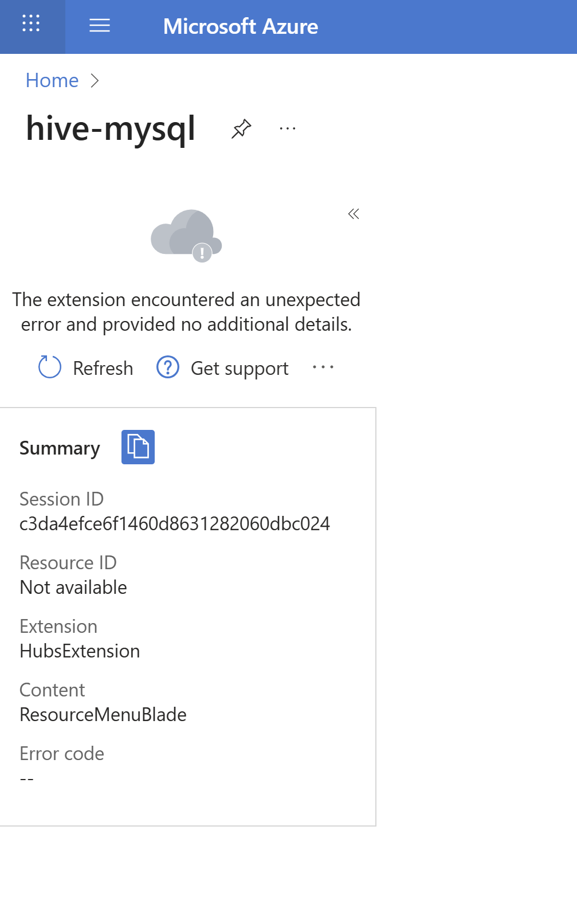577x924 pixels.
Task: Open the portal hamburger menu
Action: coord(100,25)
